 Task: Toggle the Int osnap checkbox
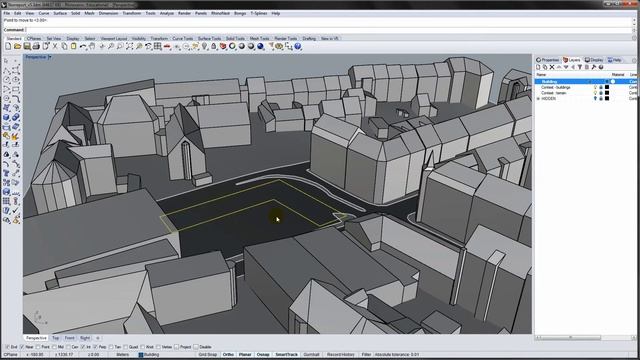(82, 347)
